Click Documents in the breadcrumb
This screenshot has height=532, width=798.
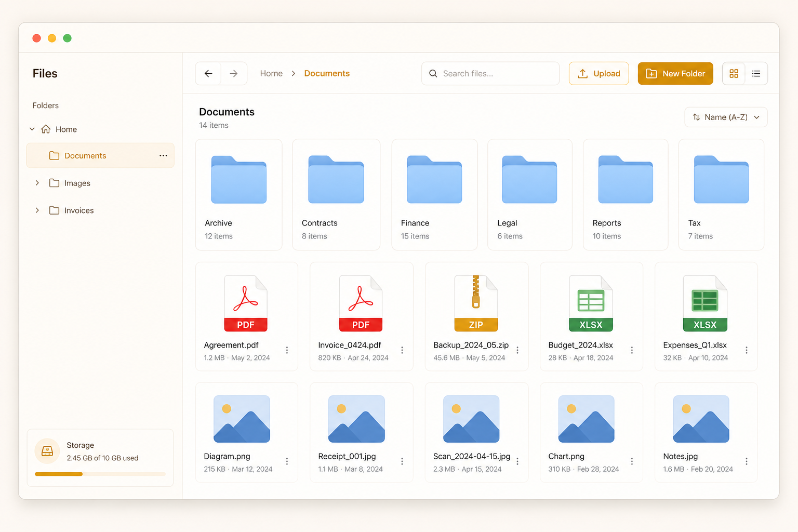327,74
